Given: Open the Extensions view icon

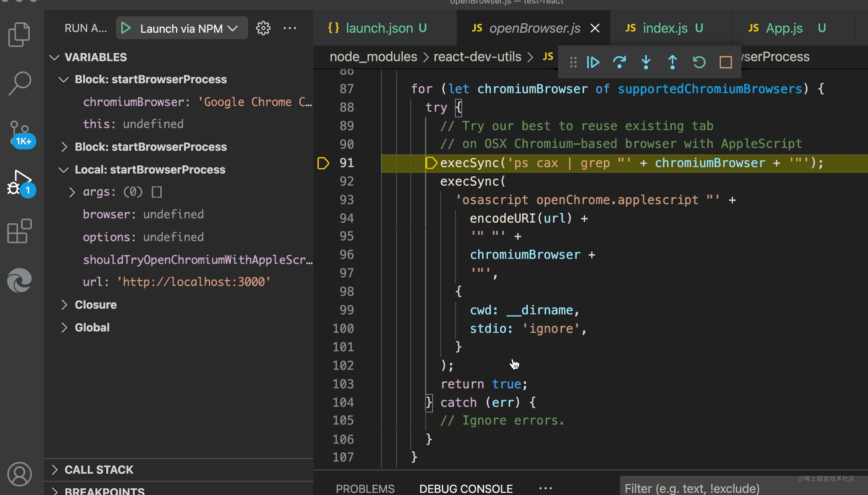Looking at the screenshot, I should click(x=20, y=231).
